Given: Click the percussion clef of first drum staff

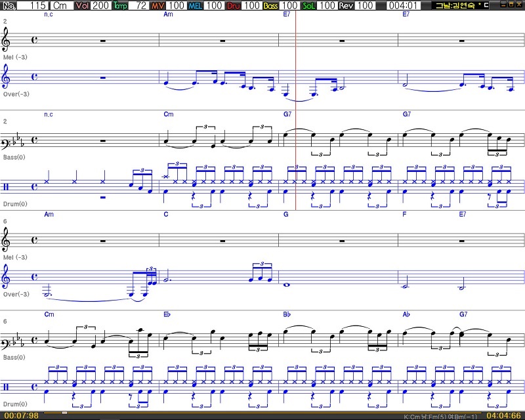Looking at the screenshot, I should 6,186.
